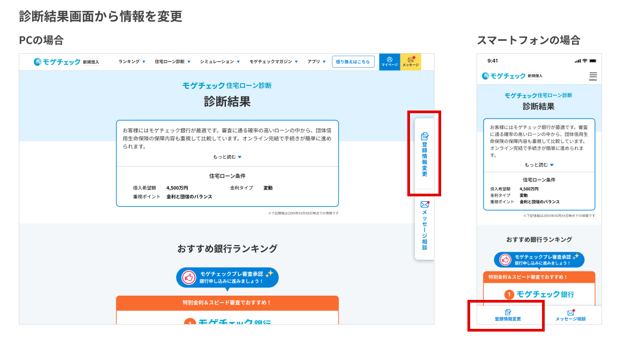Tap 登録情報変更 in the smartphone bottom bar
This screenshot has height=338, width=644.
pyautogui.click(x=508, y=315)
